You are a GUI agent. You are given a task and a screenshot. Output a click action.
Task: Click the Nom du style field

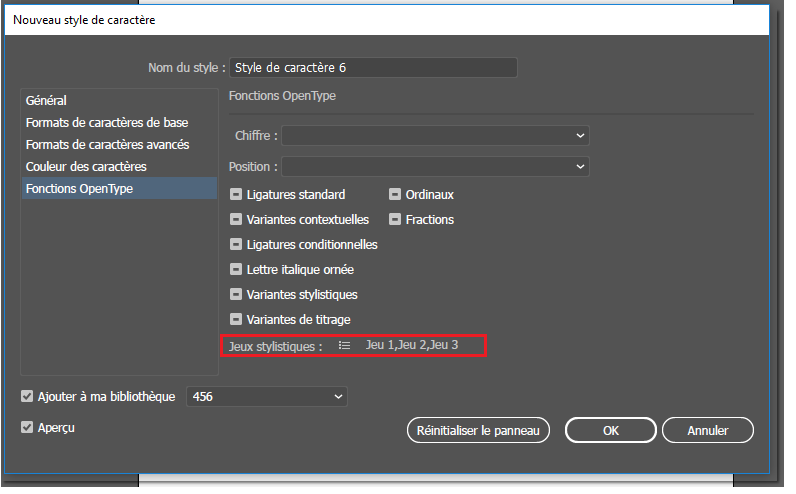[373, 68]
